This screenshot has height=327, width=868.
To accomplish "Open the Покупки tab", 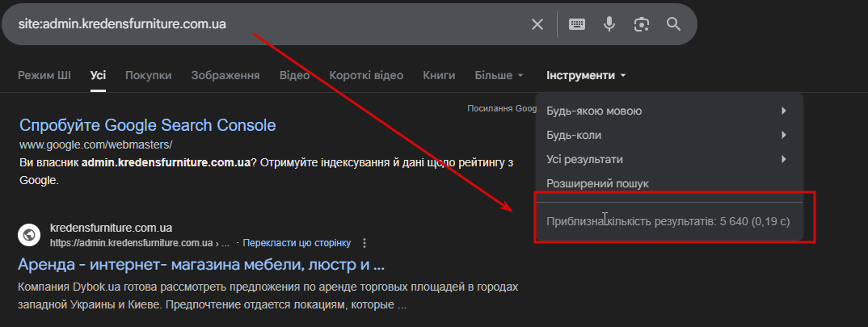I will click(x=149, y=75).
